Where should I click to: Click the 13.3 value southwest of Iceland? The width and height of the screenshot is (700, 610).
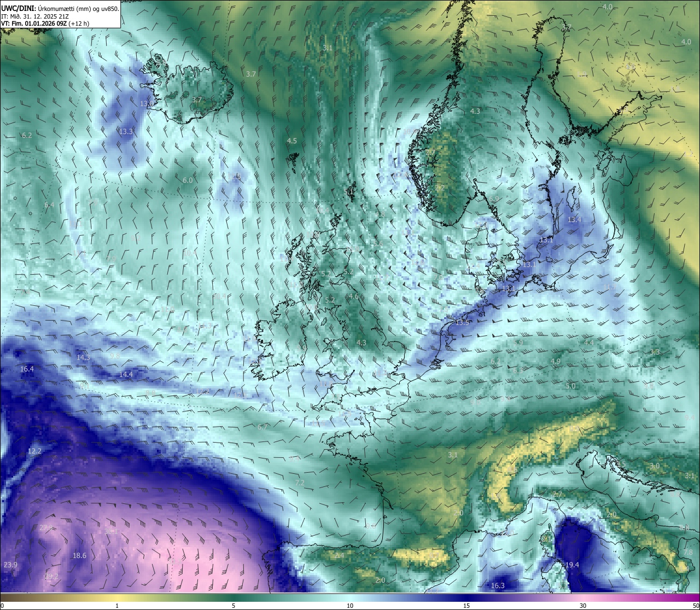coord(126,131)
